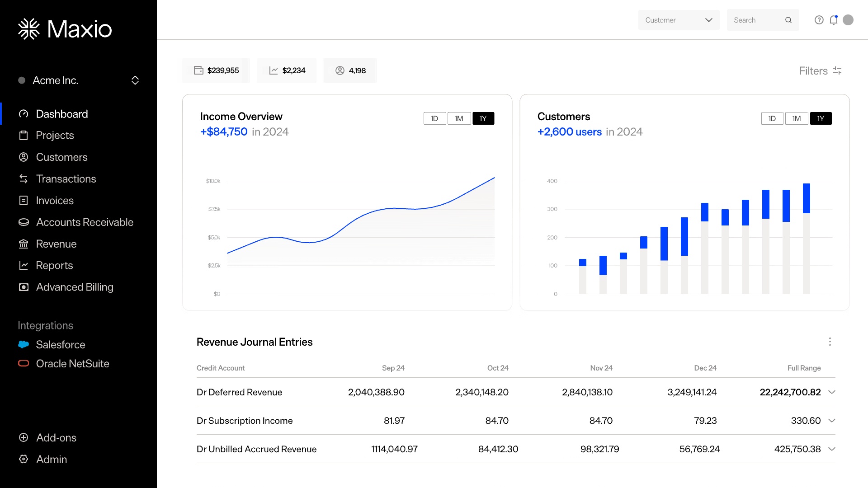
Task: Select 1M range in Customers chart
Action: 797,118
